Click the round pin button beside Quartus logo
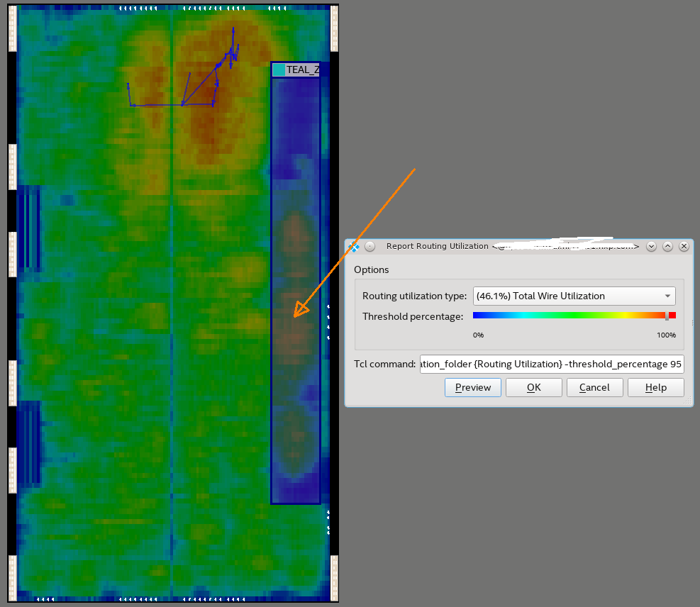This screenshot has width=700, height=607. coord(370,246)
